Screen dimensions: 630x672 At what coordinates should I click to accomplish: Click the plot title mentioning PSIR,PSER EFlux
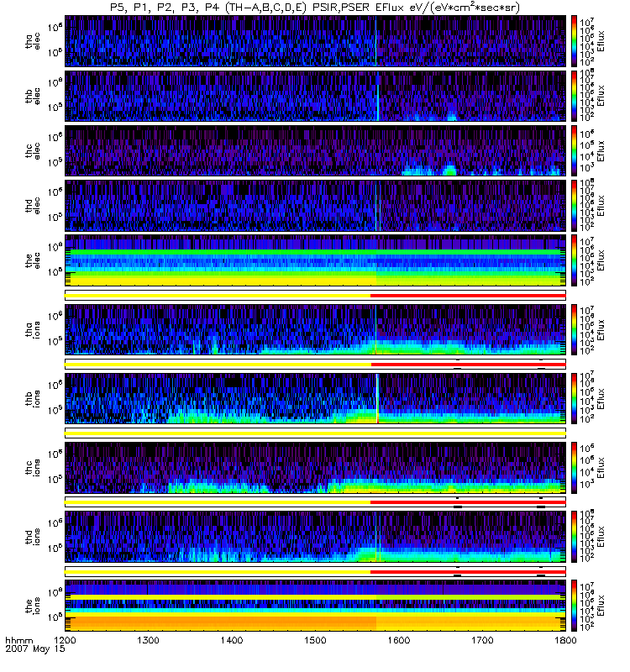tap(315, 8)
